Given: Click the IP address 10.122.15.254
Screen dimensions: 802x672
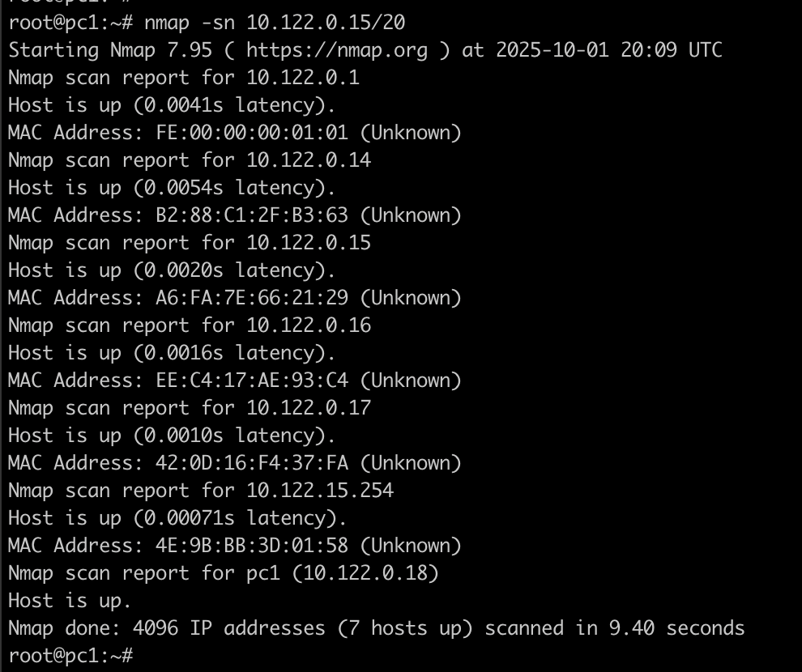Looking at the screenshot, I should coord(320,491).
